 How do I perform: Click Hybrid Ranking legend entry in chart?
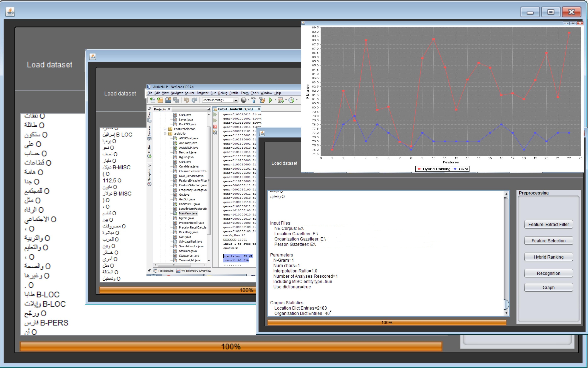(434, 169)
